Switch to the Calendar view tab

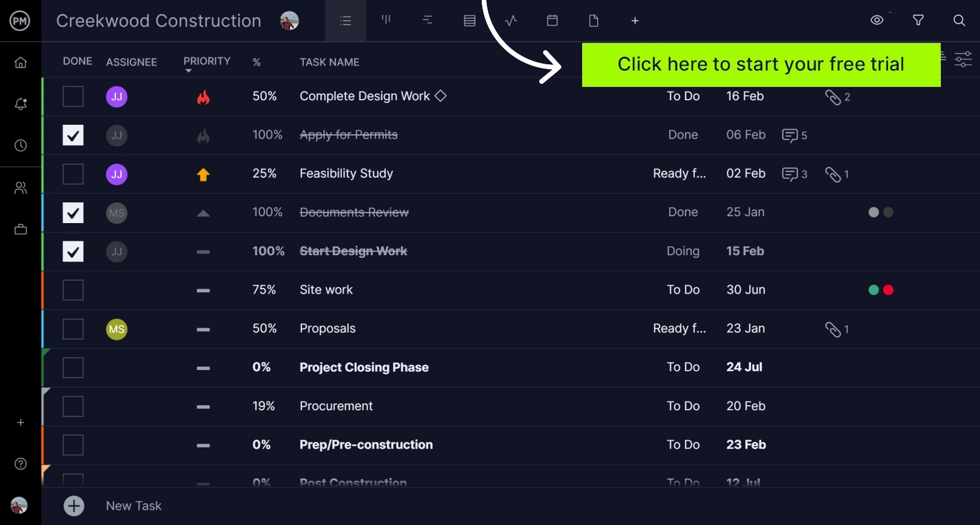pos(552,21)
